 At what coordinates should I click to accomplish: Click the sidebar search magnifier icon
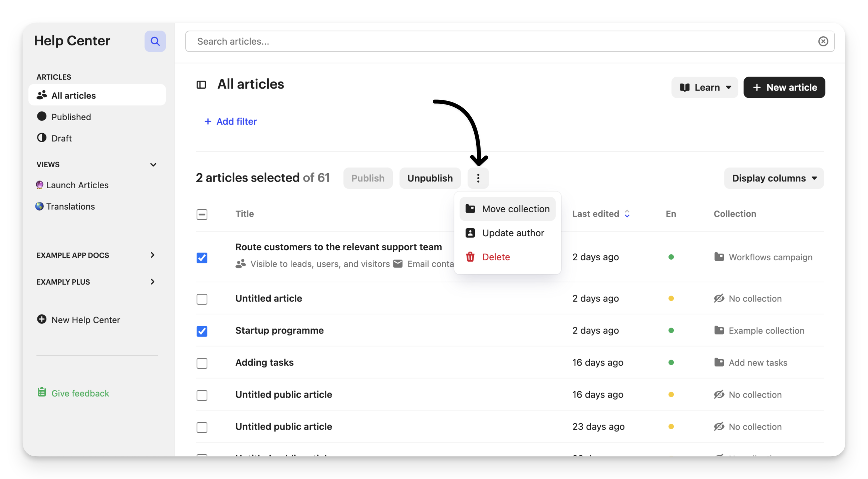(155, 41)
